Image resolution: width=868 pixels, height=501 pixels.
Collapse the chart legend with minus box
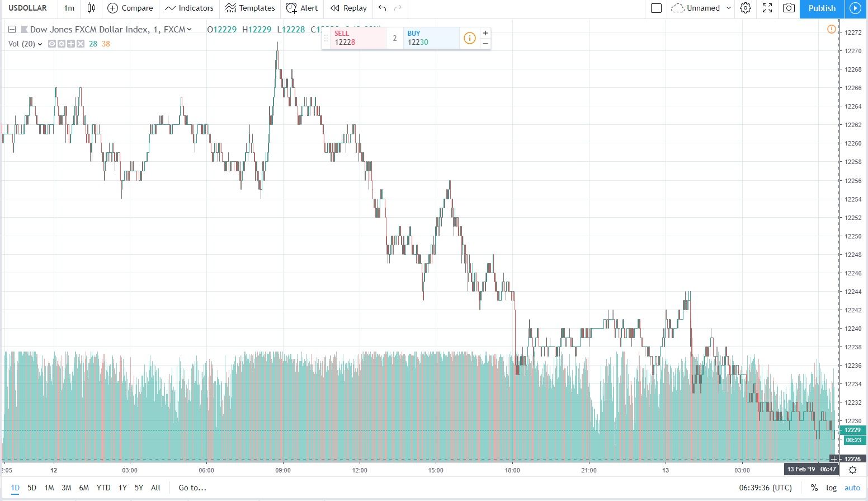12,29
